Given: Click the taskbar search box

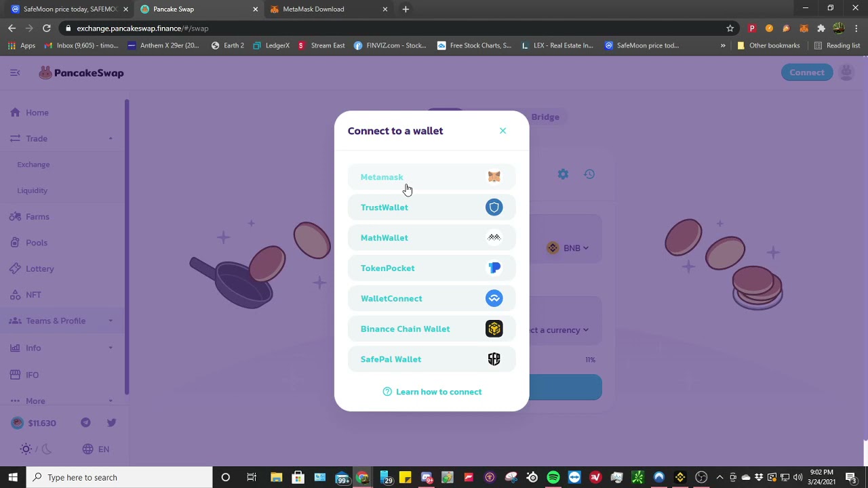Looking at the screenshot, I should (x=120, y=477).
